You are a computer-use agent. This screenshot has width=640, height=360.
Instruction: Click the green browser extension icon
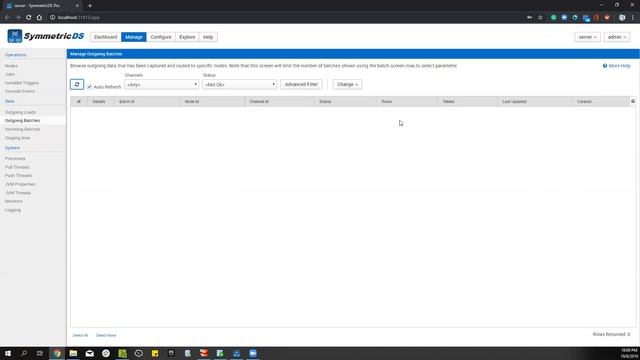553,18
